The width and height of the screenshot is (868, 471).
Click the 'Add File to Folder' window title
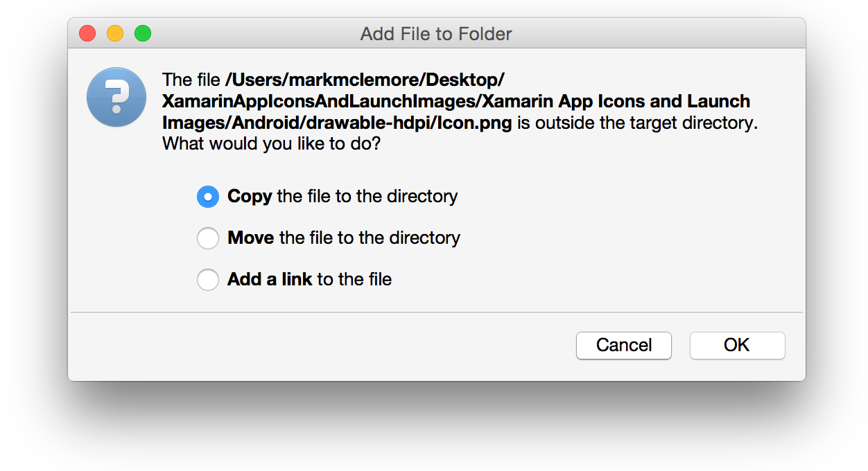(436, 33)
